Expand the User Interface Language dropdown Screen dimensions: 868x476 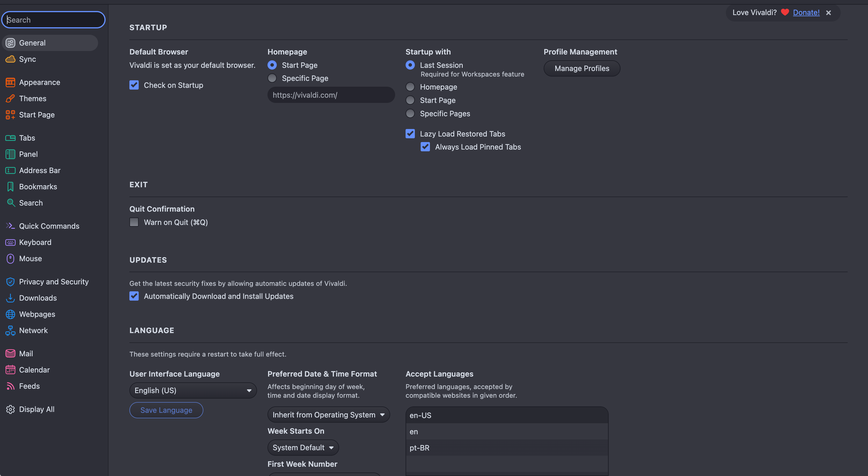click(193, 390)
